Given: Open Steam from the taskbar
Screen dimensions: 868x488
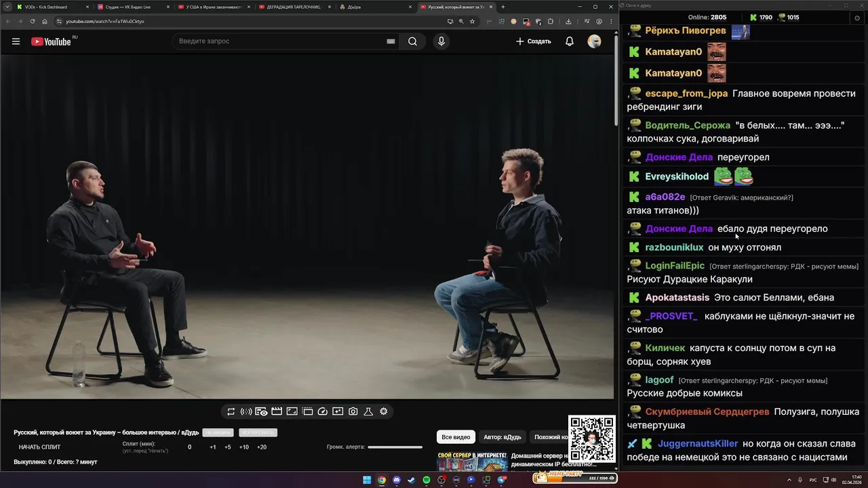Looking at the screenshot, I should tap(412, 480).
